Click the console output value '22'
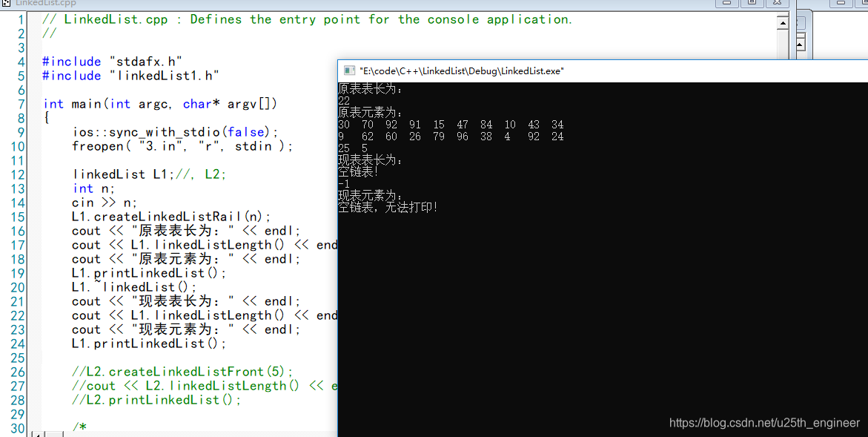The width and height of the screenshot is (868, 437). 344,101
